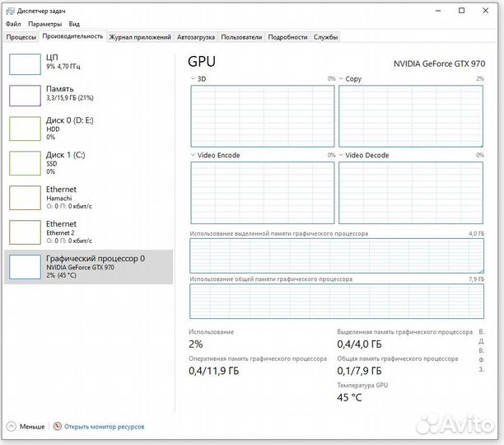Image resolution: width=504 pixels, height=445 pixels.
Task: Open the Файл menu
Action: (12, 25)
